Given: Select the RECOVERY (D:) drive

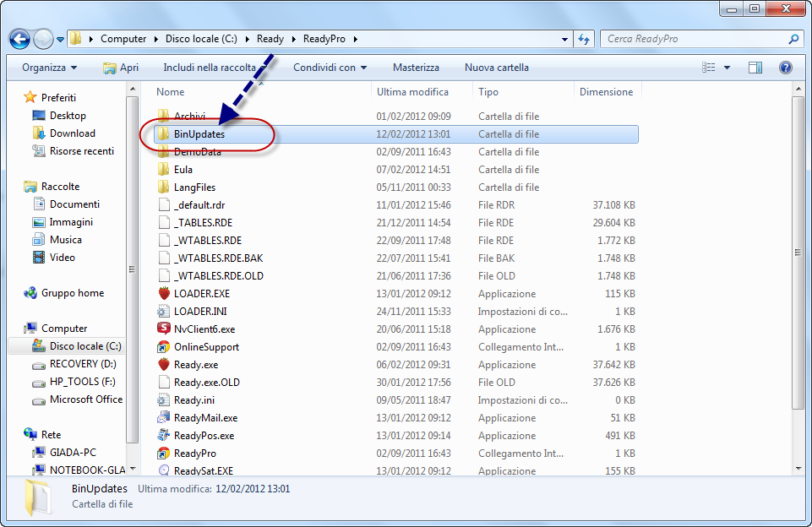Looking at the screenshot, I should [x=74, y=364].
